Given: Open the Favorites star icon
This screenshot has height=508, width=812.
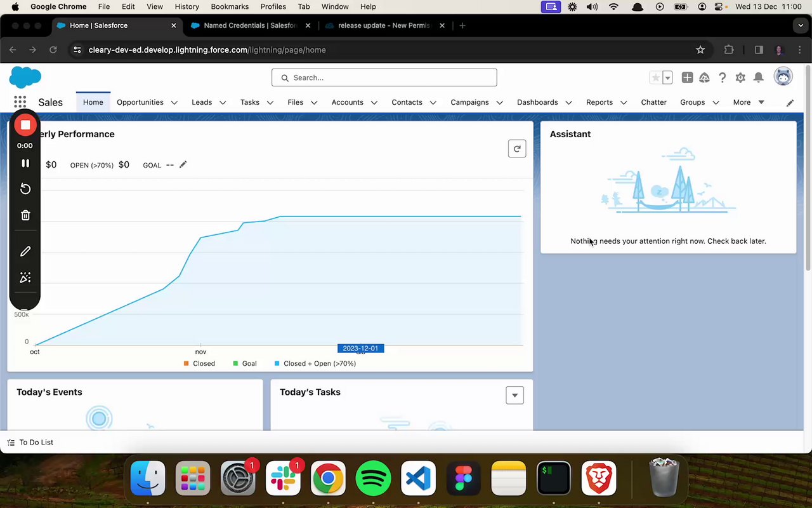Looking at the screenshot, I should pyautogui.click(x=655, y=77).
